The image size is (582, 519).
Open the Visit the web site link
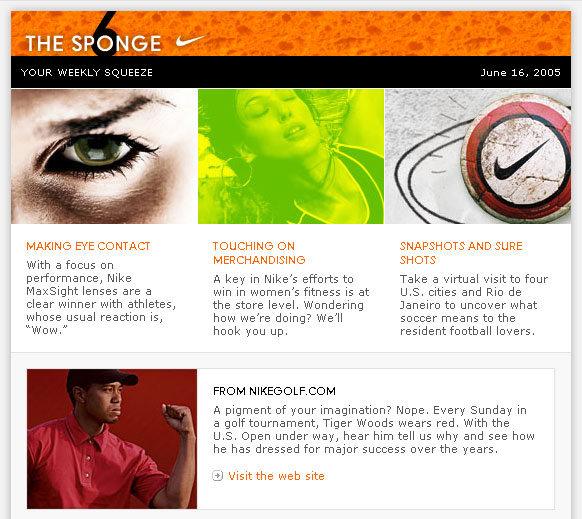click(276, 476)
